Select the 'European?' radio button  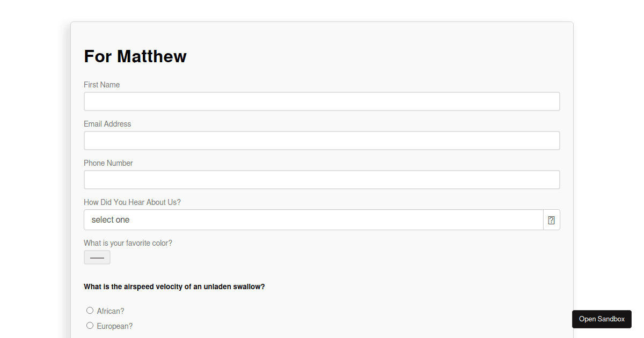[x=90, y=325]
